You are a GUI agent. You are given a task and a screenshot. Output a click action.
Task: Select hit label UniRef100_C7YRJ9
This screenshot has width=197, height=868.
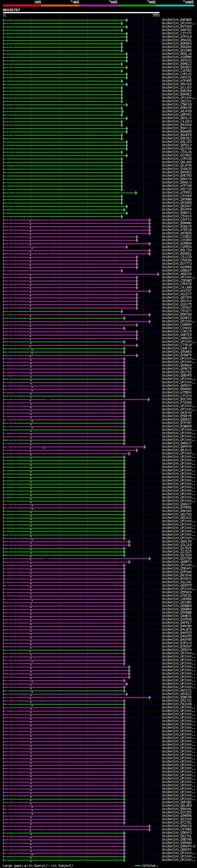point(177,345)
